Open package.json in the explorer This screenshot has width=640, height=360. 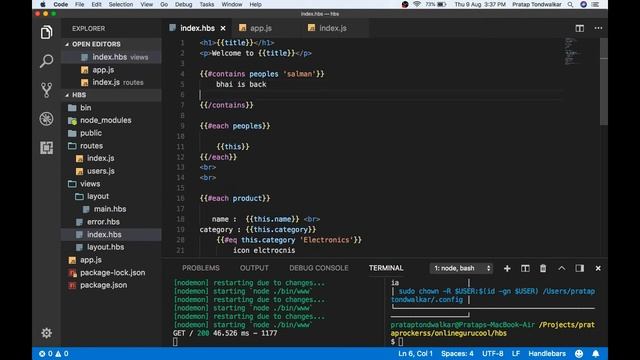(x=103, y=285)
